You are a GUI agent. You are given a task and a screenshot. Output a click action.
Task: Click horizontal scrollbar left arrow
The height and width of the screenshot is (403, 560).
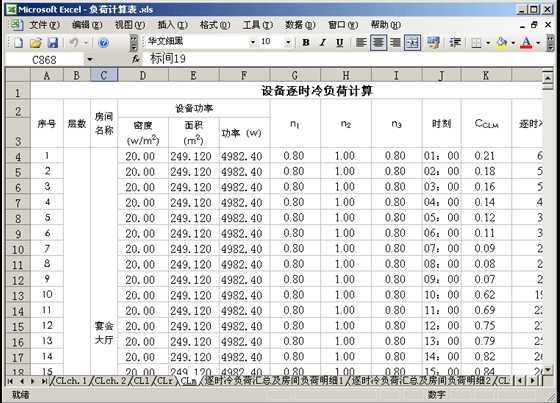coord(520,381)
